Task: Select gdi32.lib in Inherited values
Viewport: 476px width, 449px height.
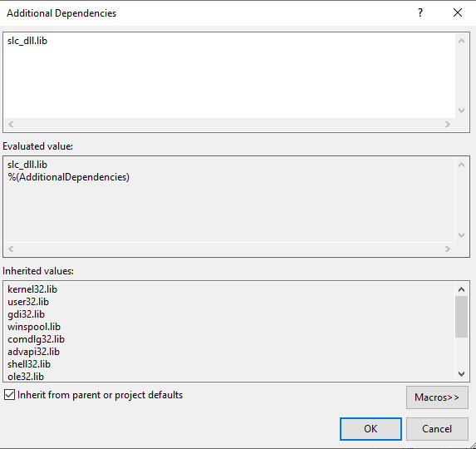Action: (26, 314)
